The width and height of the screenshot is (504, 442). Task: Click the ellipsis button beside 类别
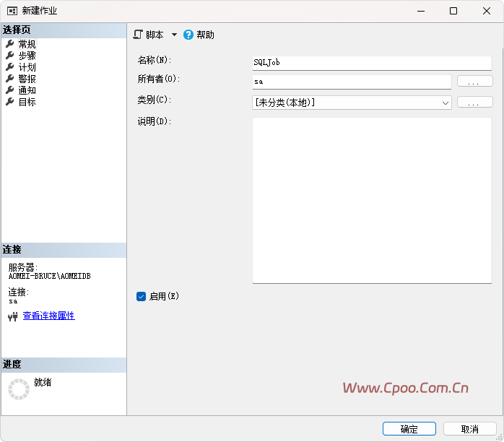click(474, 103)
